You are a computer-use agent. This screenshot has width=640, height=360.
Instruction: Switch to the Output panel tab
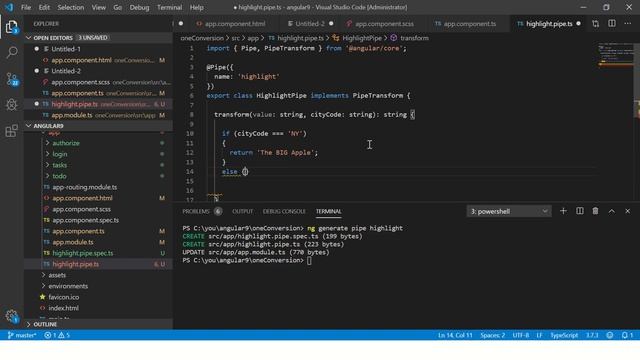click(242, 211)
